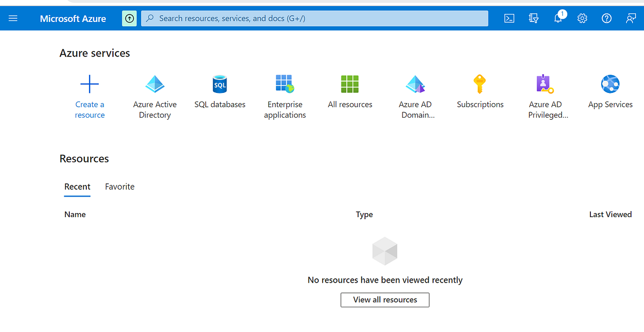
Task: Open the directory and subscription filter
Action: pyautogui.click(x=533, y=18)
